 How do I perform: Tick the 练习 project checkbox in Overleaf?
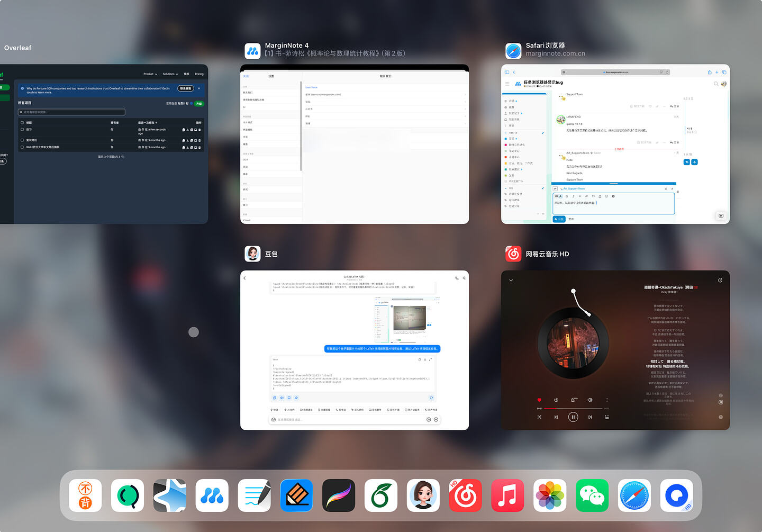point(22,129)
